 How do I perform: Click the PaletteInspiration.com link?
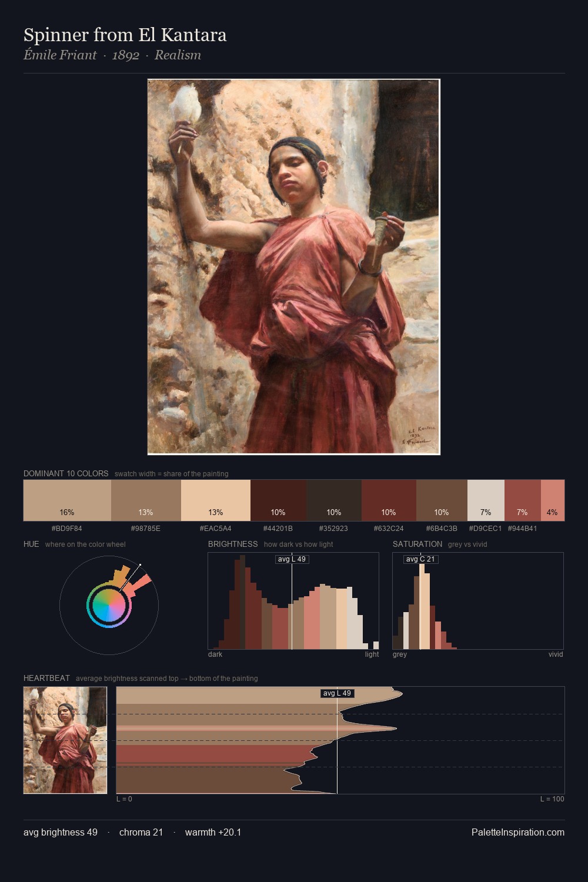point(518,833)
